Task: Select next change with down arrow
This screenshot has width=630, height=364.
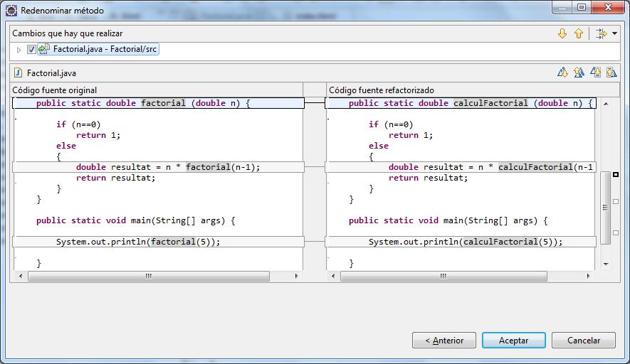Action: pyautogui.click(x=562, y=33)
